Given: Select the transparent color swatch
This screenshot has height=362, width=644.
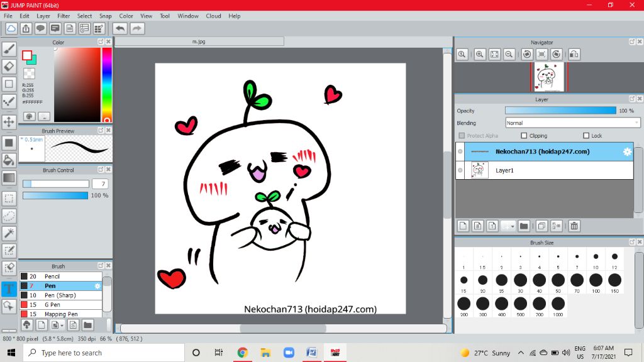Looking at the screenshot, I should tap(29, 74).
